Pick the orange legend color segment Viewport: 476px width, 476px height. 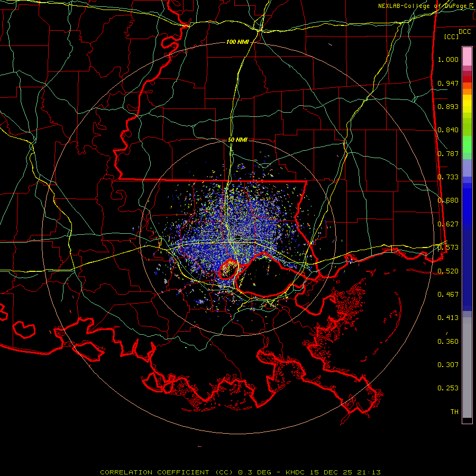(x=467, y=91)
